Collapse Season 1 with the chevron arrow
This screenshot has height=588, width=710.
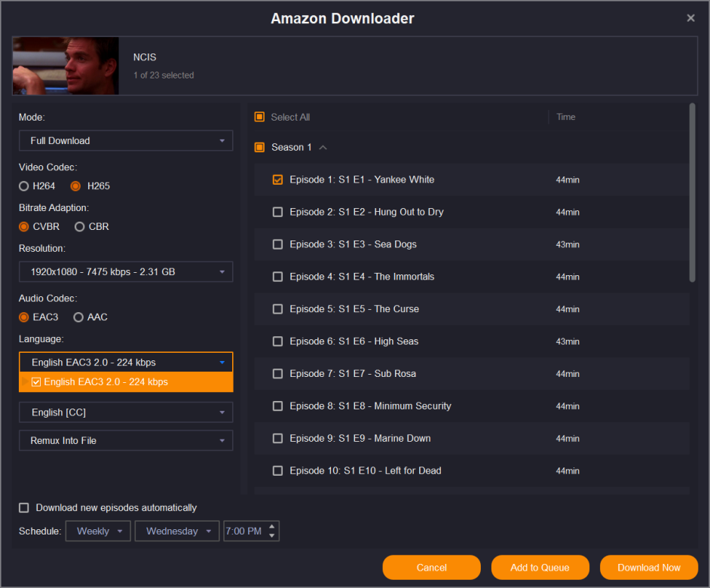(x=323, y=148)
